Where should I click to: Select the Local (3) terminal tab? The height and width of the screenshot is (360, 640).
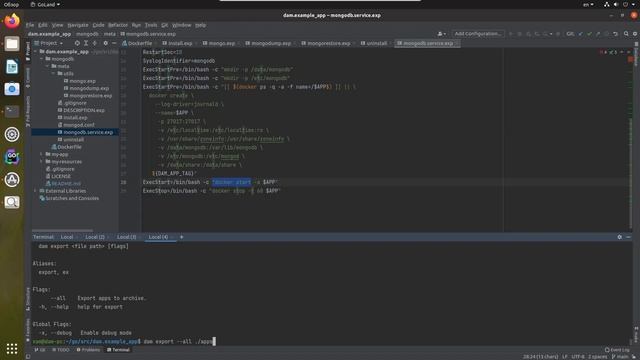pyautogui.click(x=127, y=237)
